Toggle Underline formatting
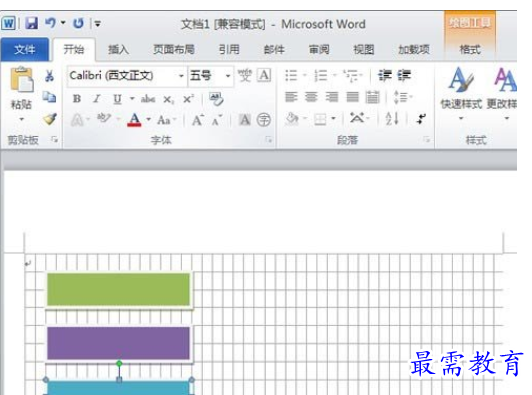This screenshot has height=395, width=532. (x=117, y=99)
